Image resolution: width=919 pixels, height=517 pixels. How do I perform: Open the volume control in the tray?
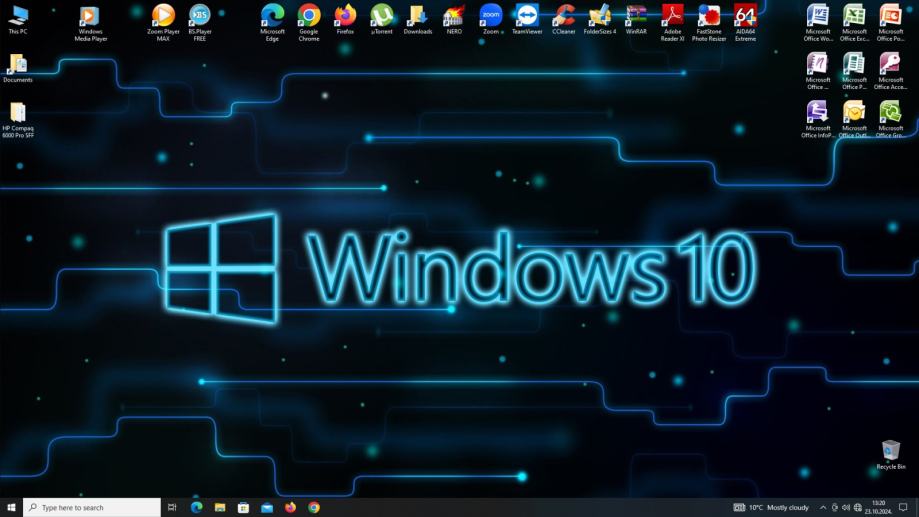pyautogui.click(x=846, y=508)
